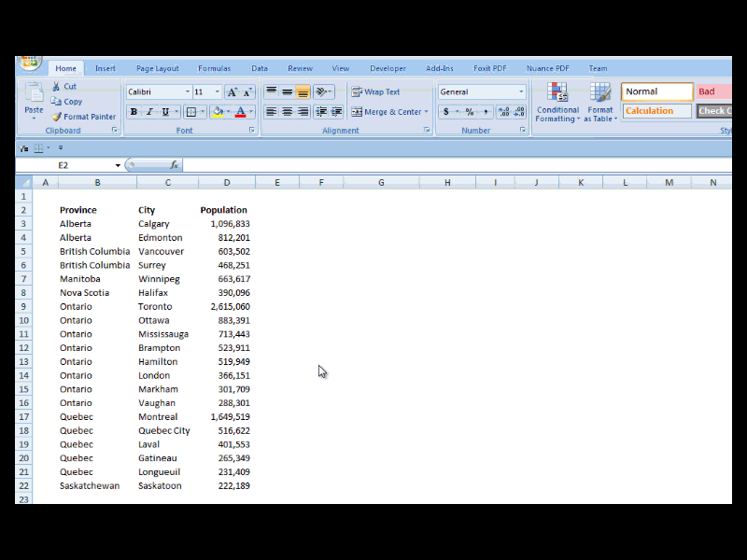Increase decimal places using the ribbon icon
This screenshot has height=560, width=747.
(x=502, y=110)
